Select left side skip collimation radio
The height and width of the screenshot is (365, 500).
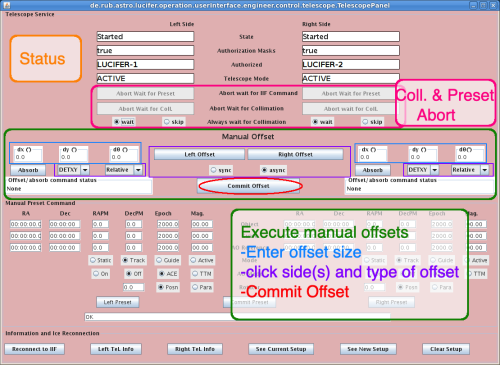(x=174, y=122)
